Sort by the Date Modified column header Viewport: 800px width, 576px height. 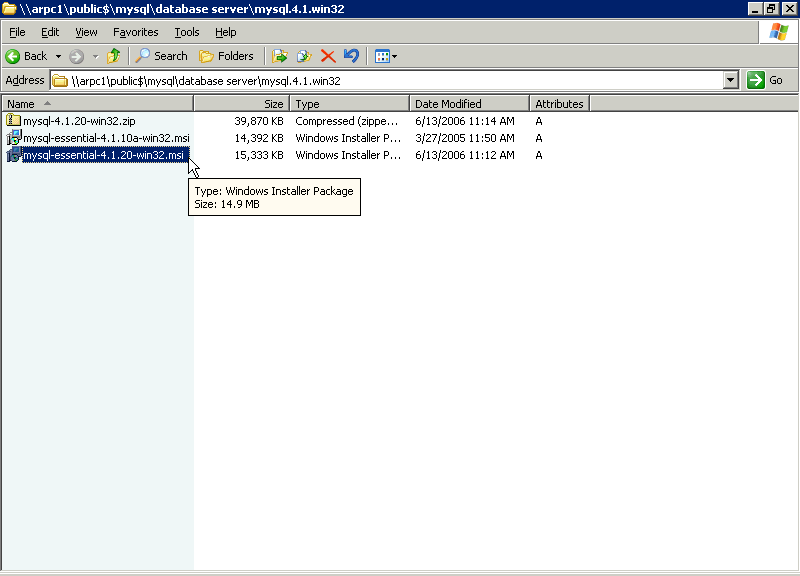[x=448, y=104]
